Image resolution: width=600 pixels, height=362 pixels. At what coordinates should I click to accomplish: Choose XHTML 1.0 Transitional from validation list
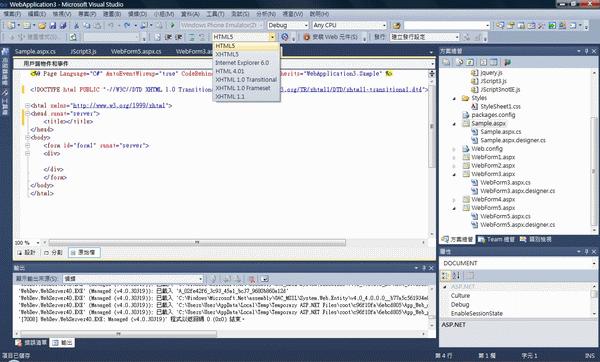tap(246, 80)
